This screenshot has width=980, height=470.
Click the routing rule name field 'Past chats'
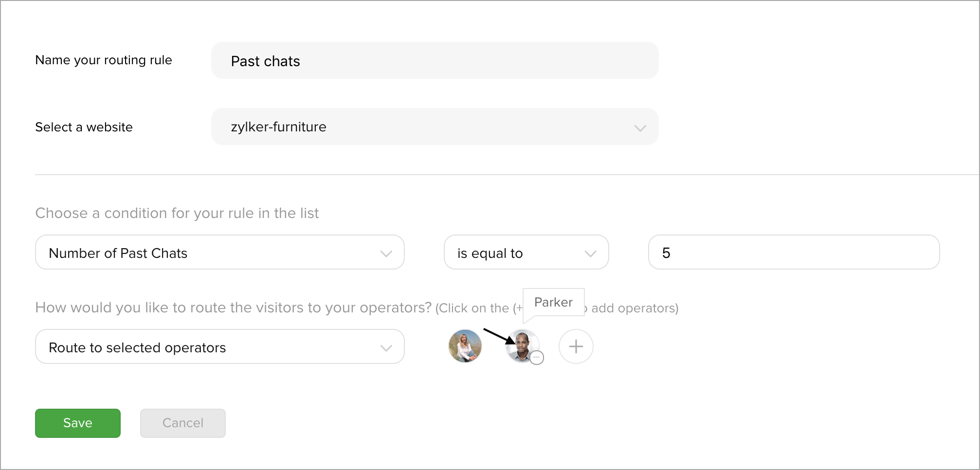pos(435,60)
